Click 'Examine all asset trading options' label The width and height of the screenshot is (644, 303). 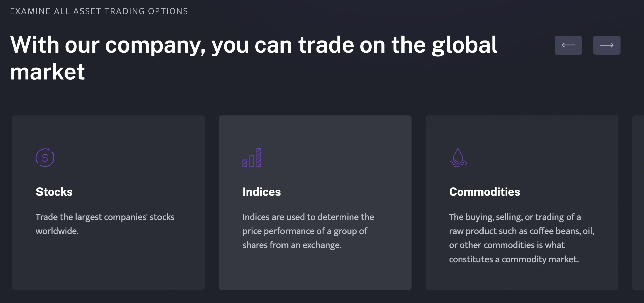pos(99,11)
